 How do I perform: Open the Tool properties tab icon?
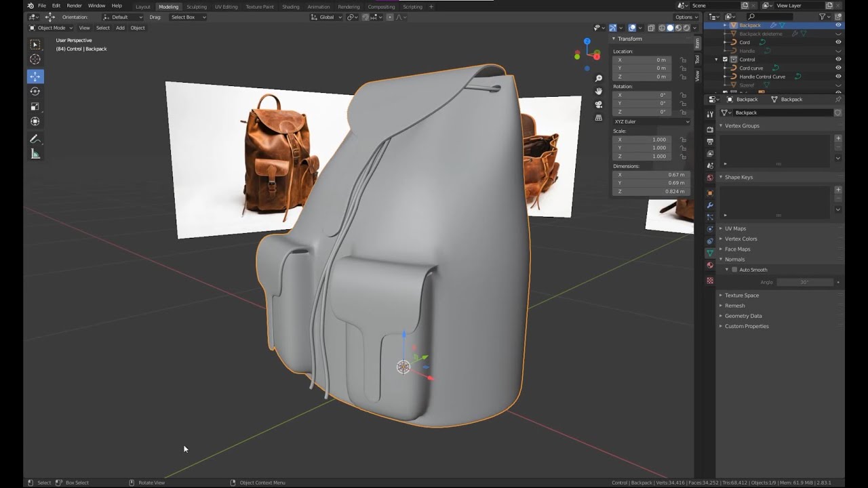tap(710, 114)
